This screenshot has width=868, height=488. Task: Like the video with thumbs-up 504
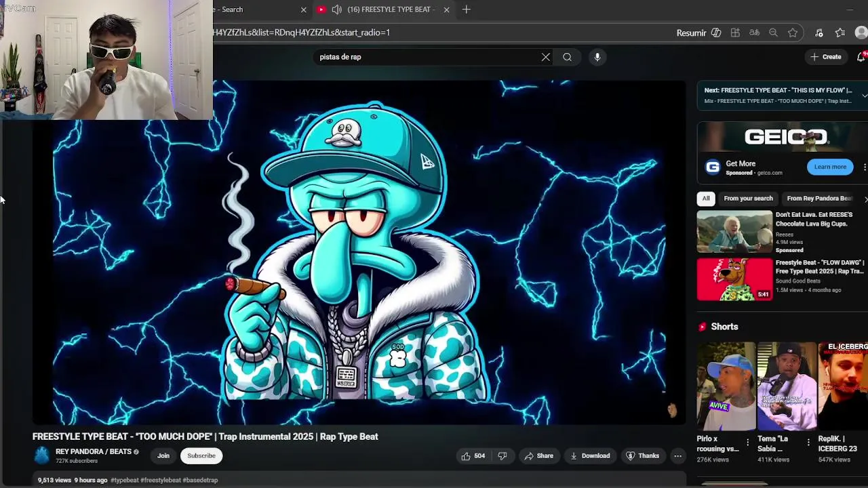click(473, 456)
